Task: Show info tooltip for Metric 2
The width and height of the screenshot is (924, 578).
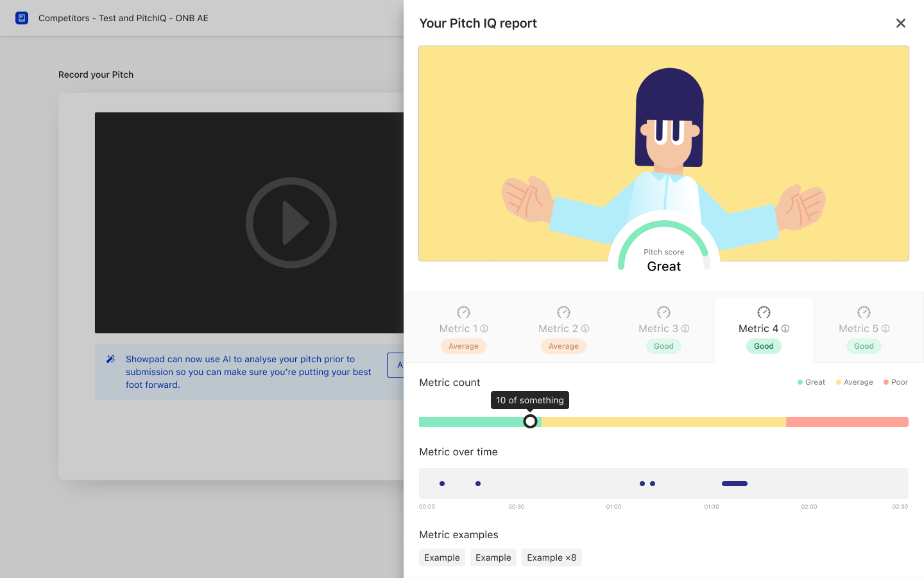Action: pyautogui.click(x=585, y=329)
